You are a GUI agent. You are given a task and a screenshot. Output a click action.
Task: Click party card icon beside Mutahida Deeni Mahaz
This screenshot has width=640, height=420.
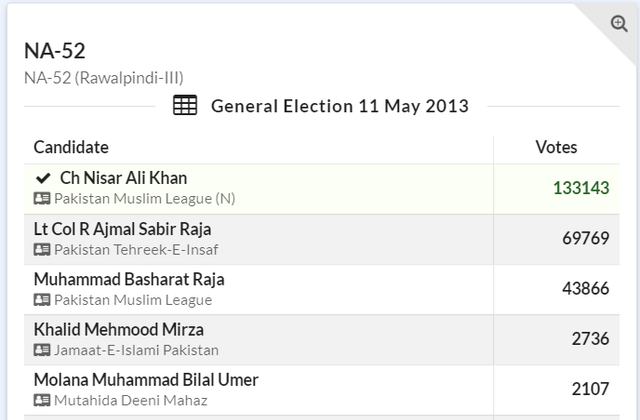(42, 400)
